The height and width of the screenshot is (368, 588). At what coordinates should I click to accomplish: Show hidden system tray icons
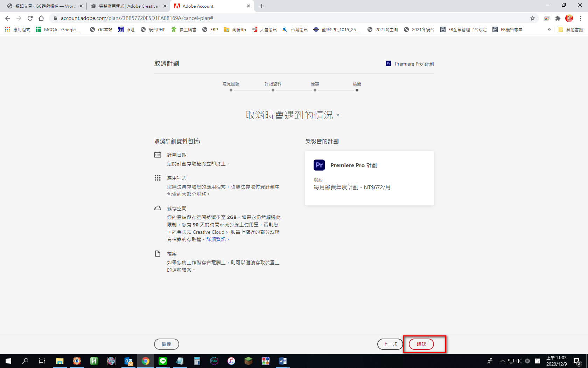click(502, 361)
